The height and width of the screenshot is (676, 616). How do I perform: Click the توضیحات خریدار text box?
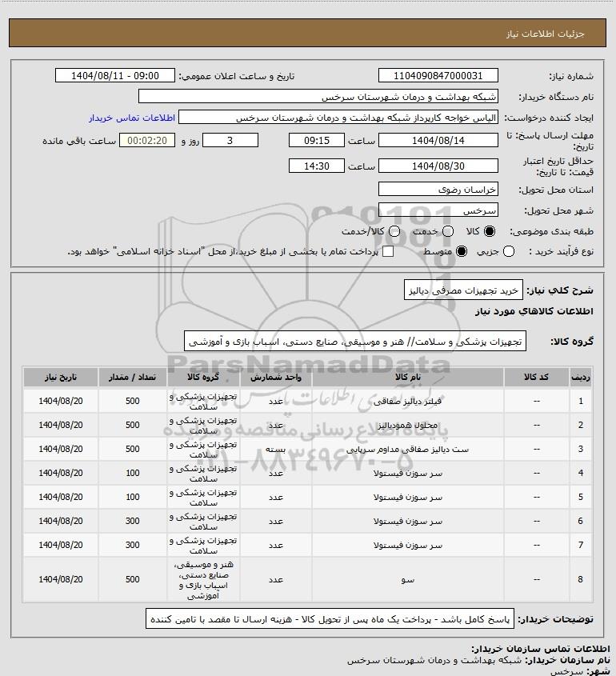(330, 619)
